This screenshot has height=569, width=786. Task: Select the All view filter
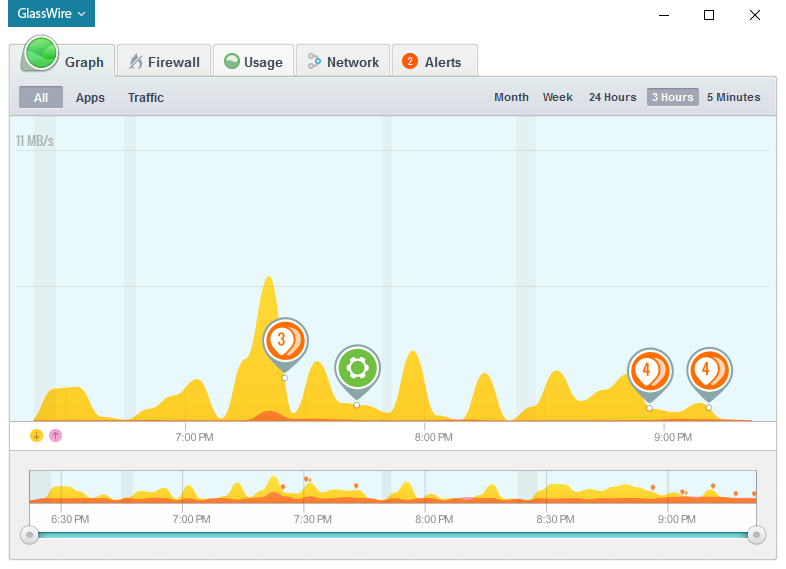[x=41, y=98]
